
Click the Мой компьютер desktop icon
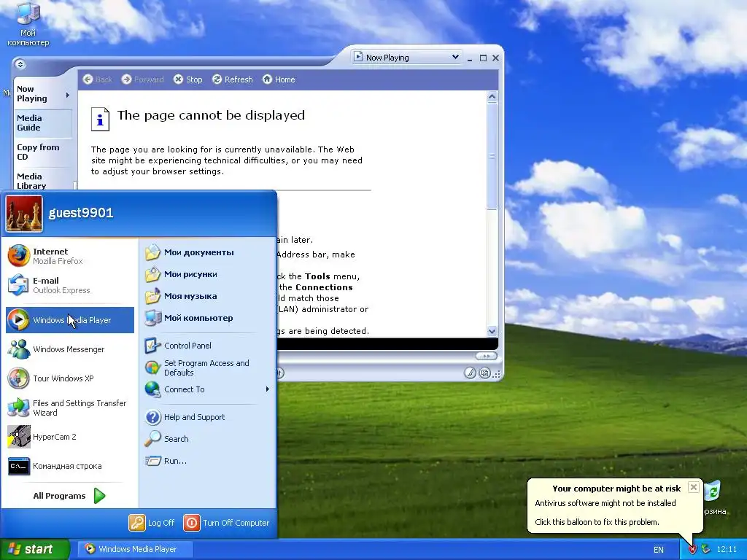pos(28,24)
